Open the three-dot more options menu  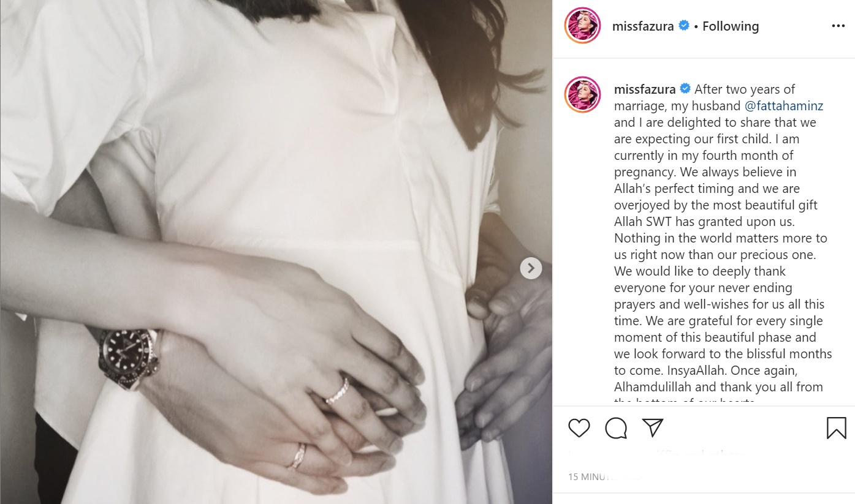pos(838,26)
